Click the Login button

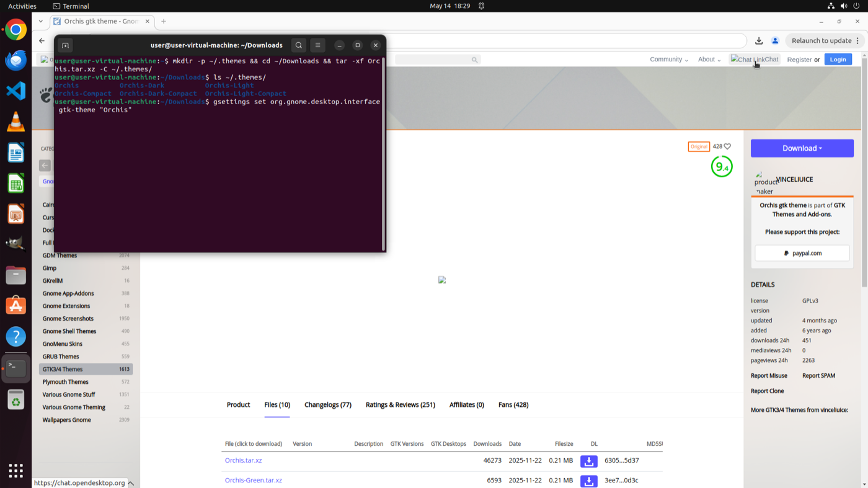(838, 60)
